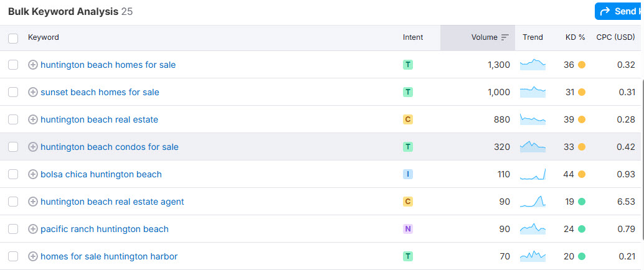The image size is (644, 270).
Task: Open keyword link pacific ranch huntington beach
Action: click(x=104, y=229)
